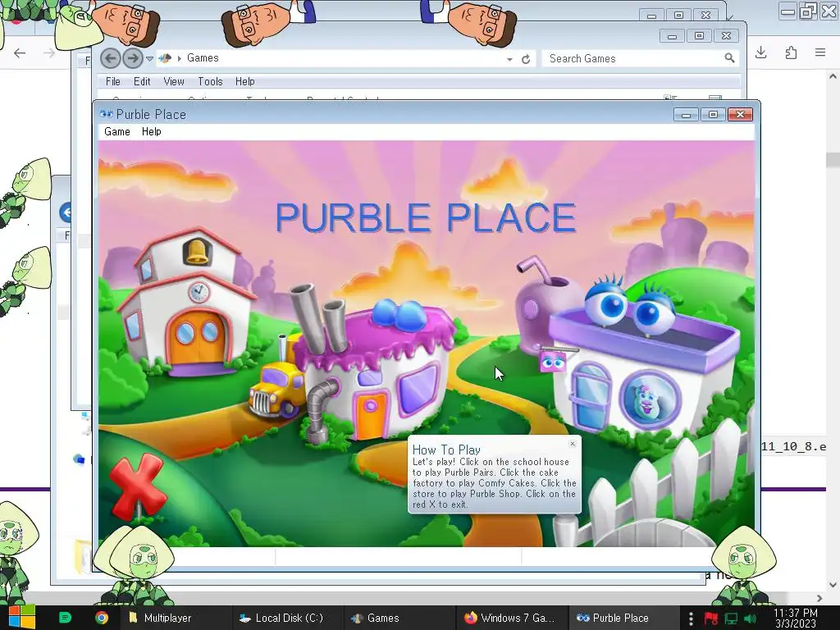The image size is (840, 630).
Task: Click browser scrollbar down arrow
Action: pyautogui.click(x=833, y=585)
